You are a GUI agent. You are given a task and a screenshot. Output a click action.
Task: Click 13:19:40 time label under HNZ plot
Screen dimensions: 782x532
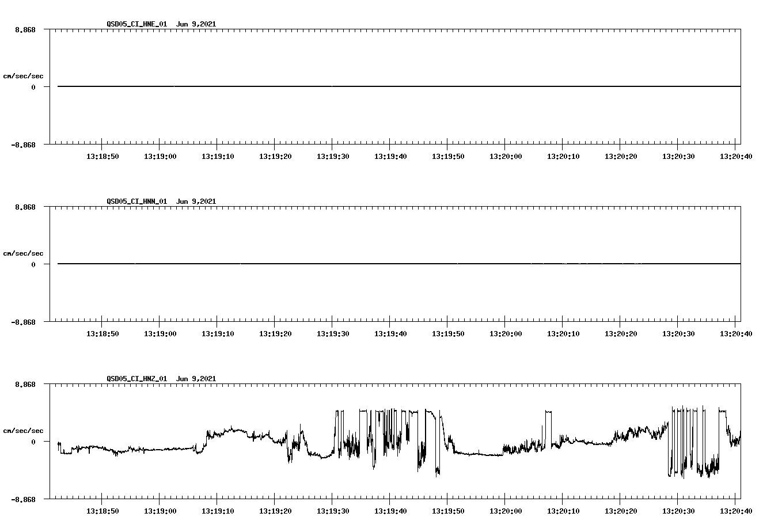pyautogui.click(x=390, y=511)
